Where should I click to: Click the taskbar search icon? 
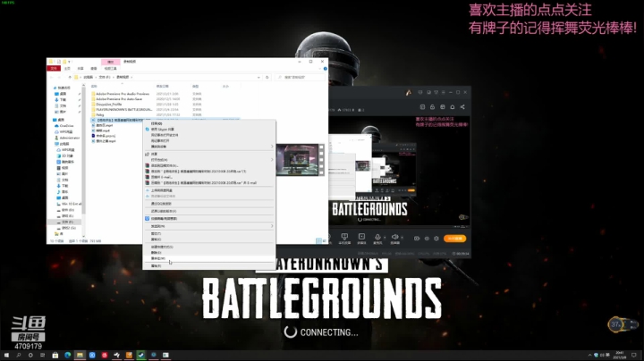(19, 356)
